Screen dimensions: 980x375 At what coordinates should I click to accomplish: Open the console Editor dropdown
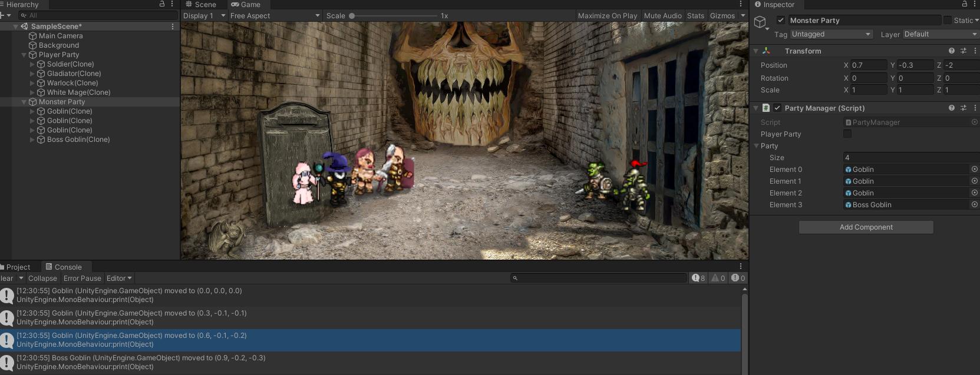pos(119,278)
